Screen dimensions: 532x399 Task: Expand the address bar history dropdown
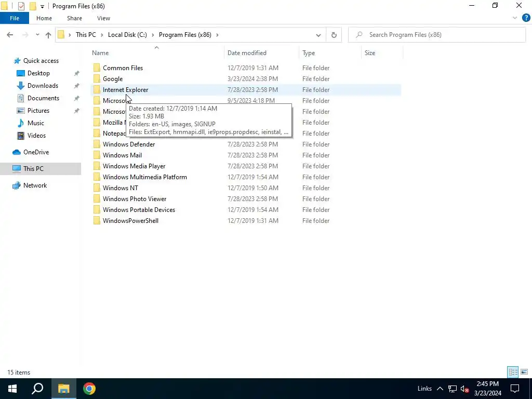pyautogui.click(x=318, y=35)
